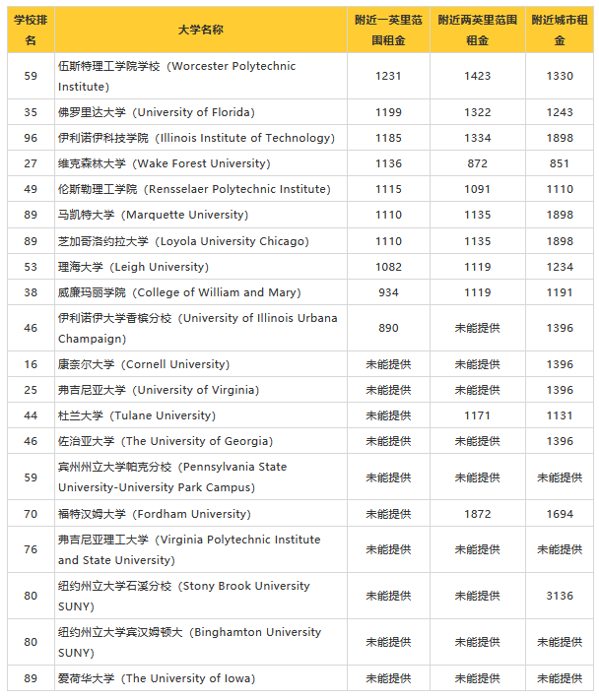Image resolution: width=599 pixels, height=700 pixels.
Task: Click the 1231 rent value
Action: pos(388,76)
